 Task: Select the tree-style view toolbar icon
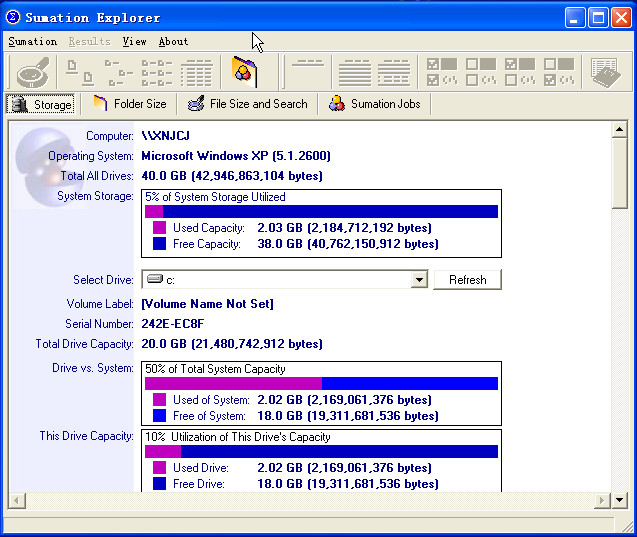(119, 73)
